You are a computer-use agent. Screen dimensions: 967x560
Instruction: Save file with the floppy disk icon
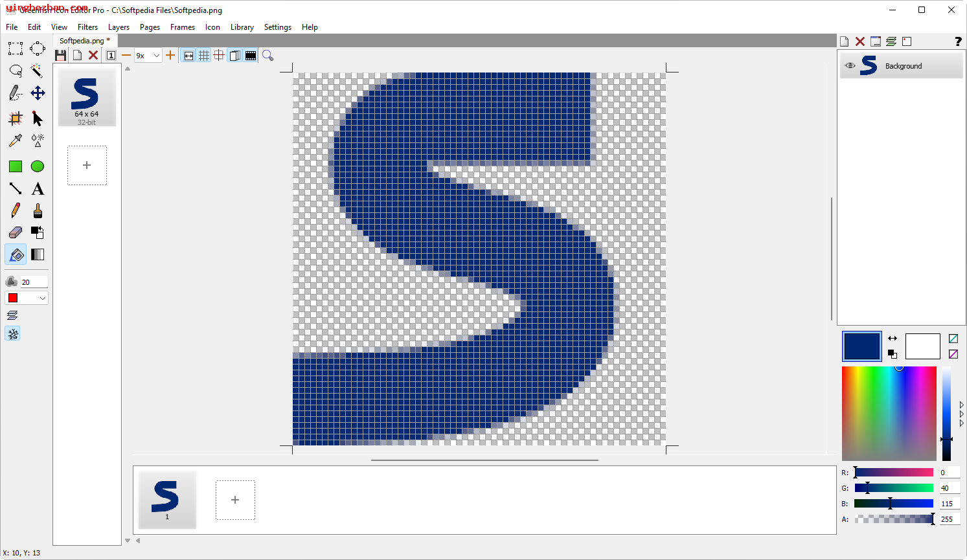[x=61, y=56]
